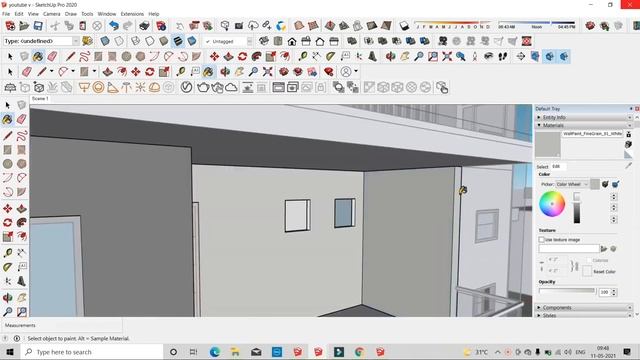
Task: Click the V-Ray Asset Editor circle icon
Action: tap(187, 87)
